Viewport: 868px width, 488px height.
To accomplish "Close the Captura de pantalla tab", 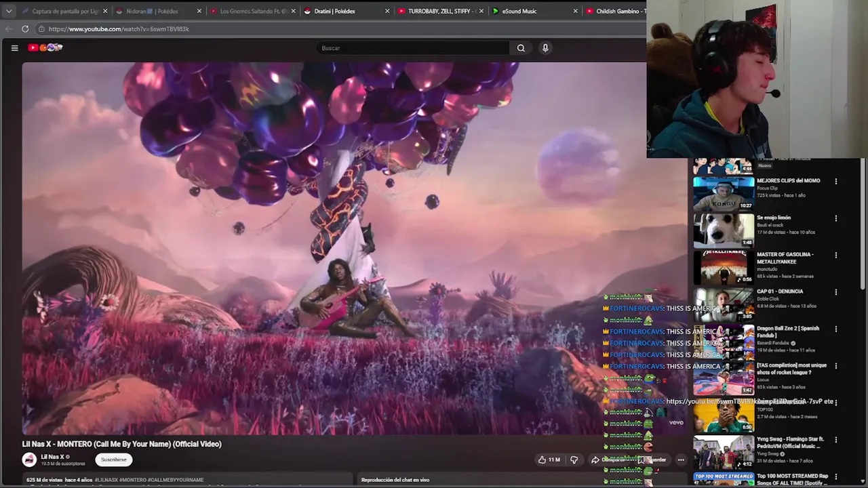I will 105,11.
